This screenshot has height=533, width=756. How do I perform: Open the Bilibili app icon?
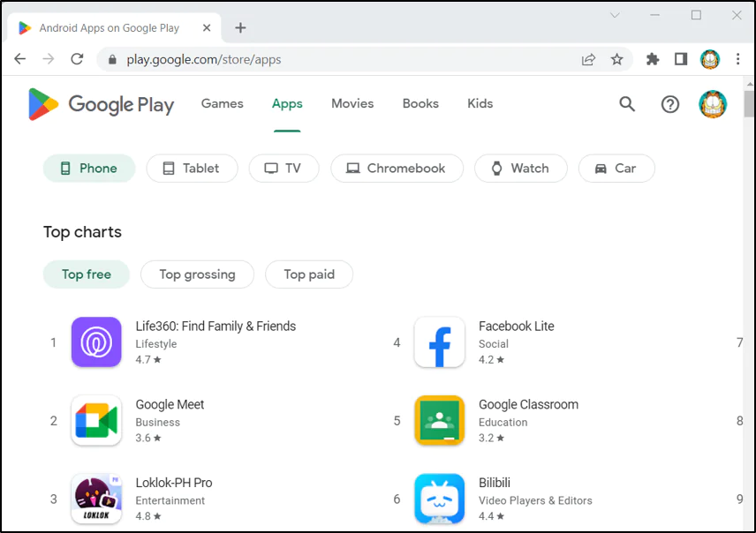click(x=439, y=499)
